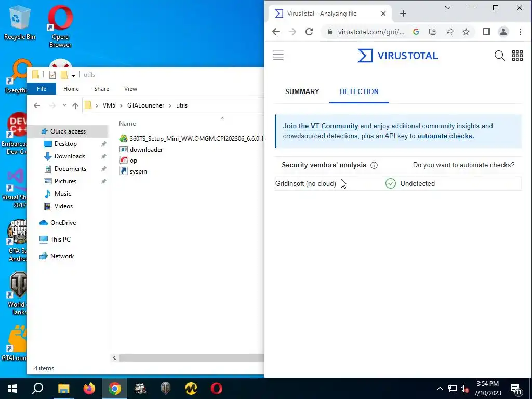Click Do you want to automate checks?

point(463,165)
